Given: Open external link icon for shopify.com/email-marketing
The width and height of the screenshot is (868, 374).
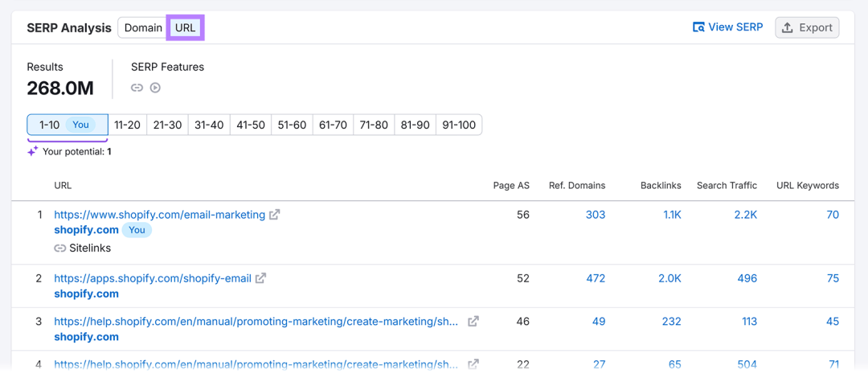Looking at the screenshot, I should (275, 215).
